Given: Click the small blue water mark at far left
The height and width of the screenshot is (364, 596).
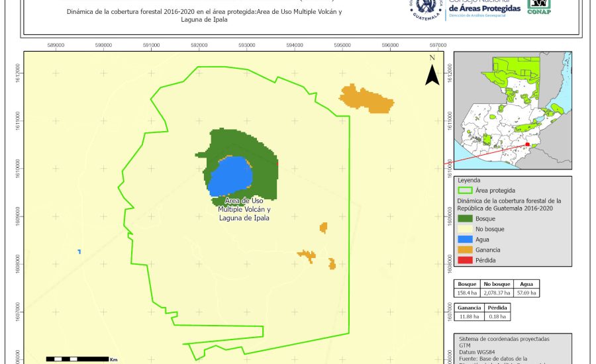Looking at the screenshot, I should tap(79, 251).
